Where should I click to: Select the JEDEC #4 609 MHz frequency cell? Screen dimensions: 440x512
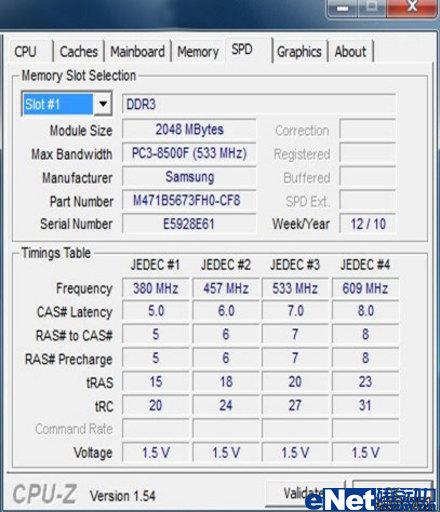365,288
